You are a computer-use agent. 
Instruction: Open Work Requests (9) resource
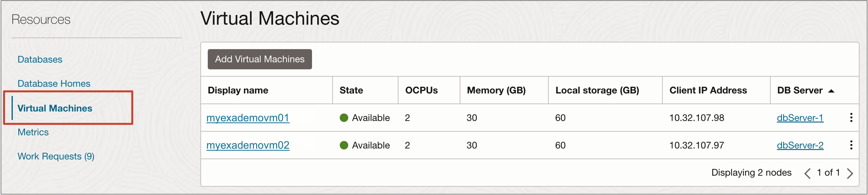coord(56,156)
